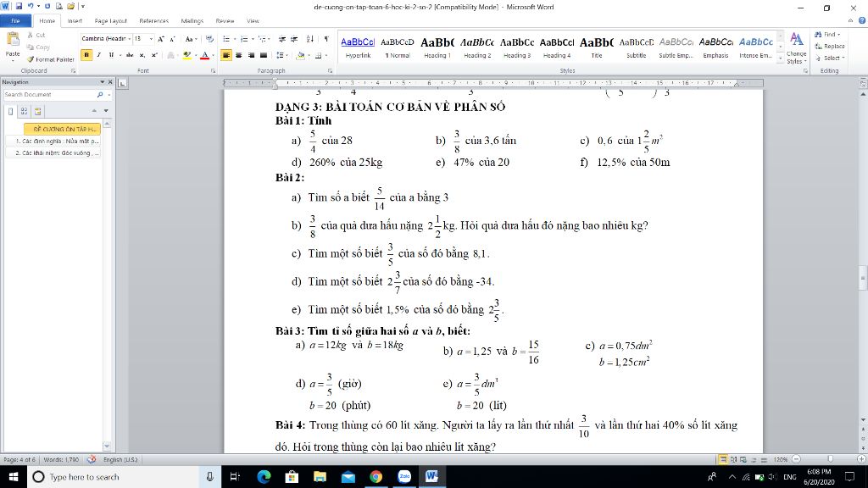Toggle Show/Hide paragraph marks
868x488 pixels.
pyautogui.click(x=326, y=39)
